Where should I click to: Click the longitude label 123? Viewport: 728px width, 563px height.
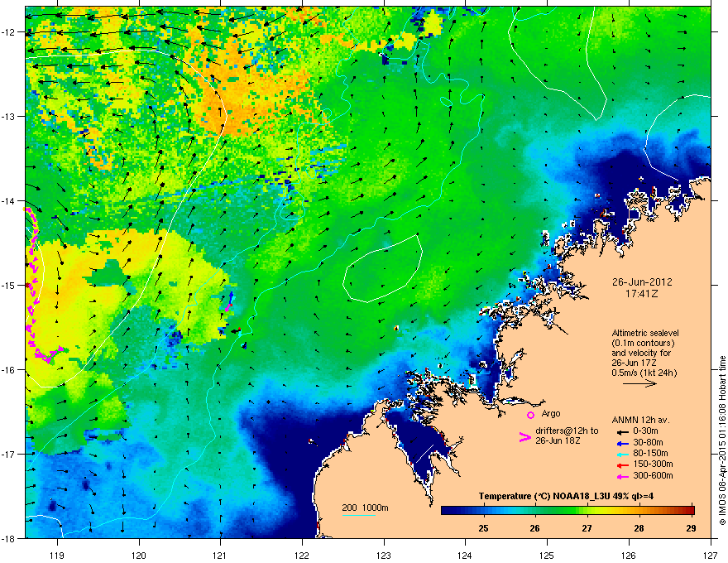coord(384,556)
